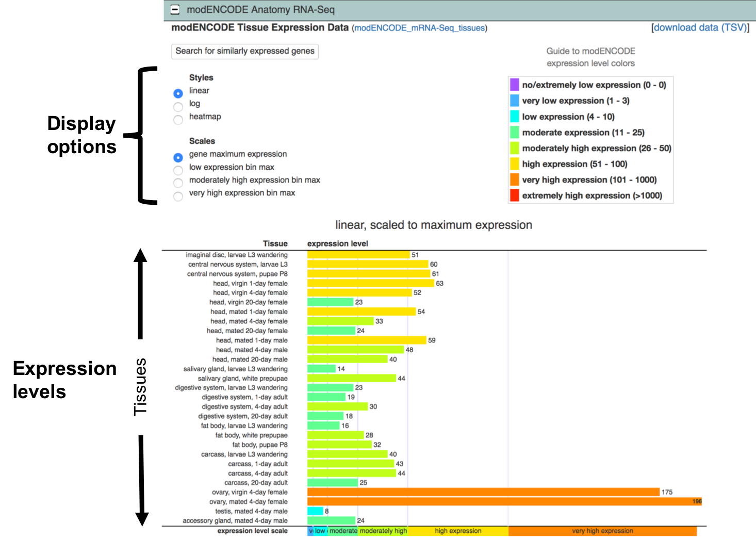Click the 'Guide to modENCODE expression level colors' heading
Screen dimensions: 756x540
tap(590, 57)
